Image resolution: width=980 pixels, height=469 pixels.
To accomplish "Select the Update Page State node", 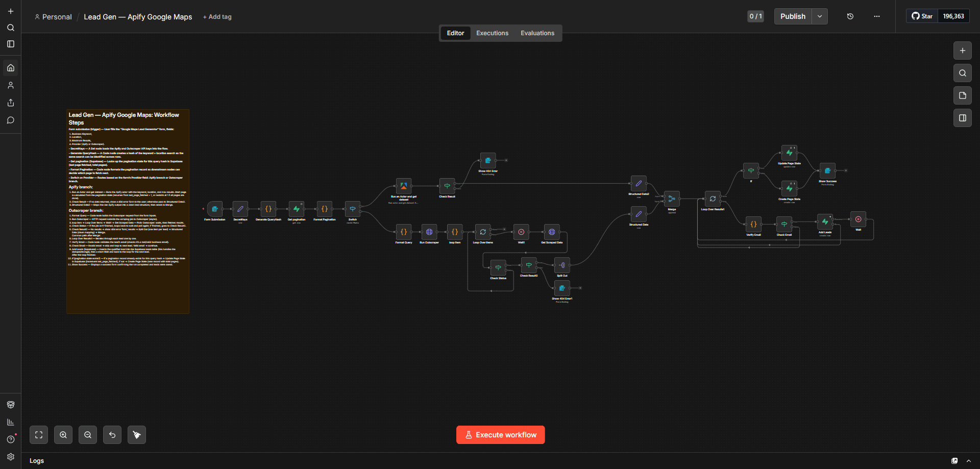I will click(789, 153).
